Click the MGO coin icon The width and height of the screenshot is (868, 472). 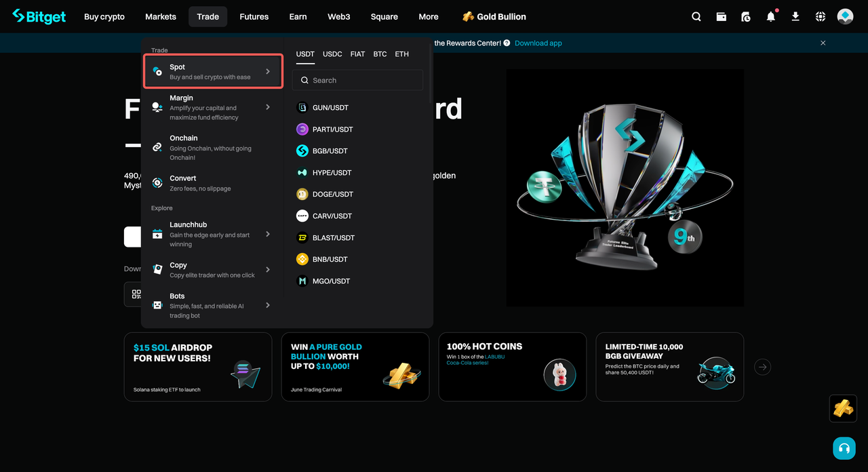tap(302, 281)
